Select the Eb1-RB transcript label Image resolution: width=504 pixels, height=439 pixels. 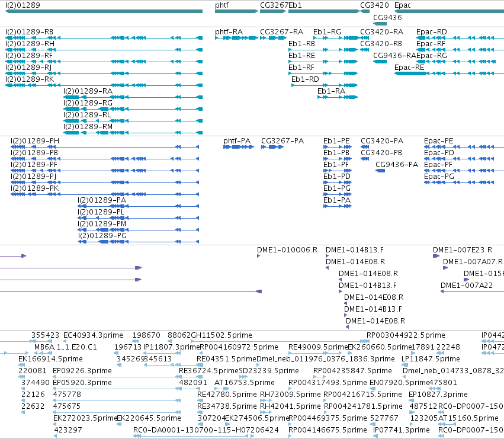(301, 44)
